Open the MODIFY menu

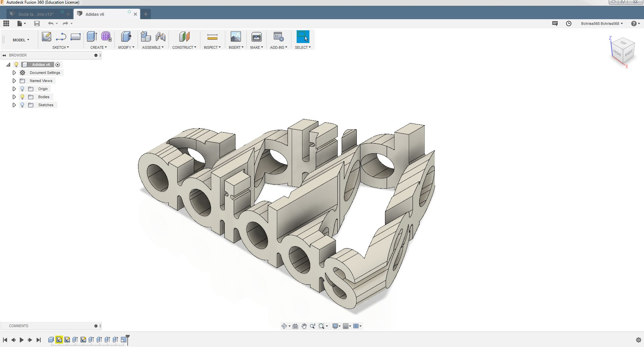pos(126,47)
